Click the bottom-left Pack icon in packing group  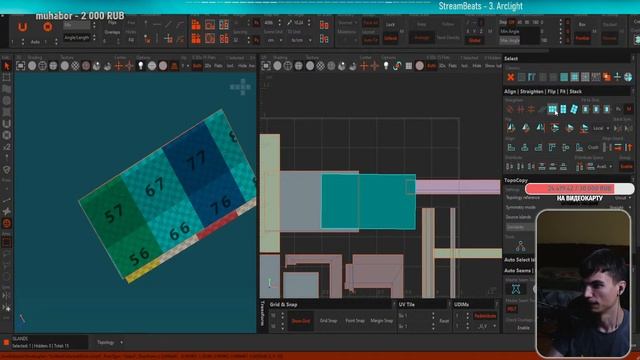click(x=196, y=39)
